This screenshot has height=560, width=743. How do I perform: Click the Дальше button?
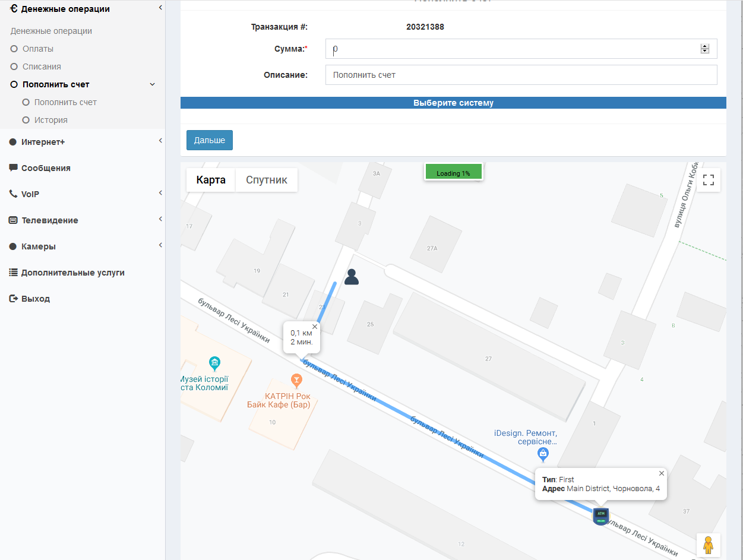(x=209, y=140)
